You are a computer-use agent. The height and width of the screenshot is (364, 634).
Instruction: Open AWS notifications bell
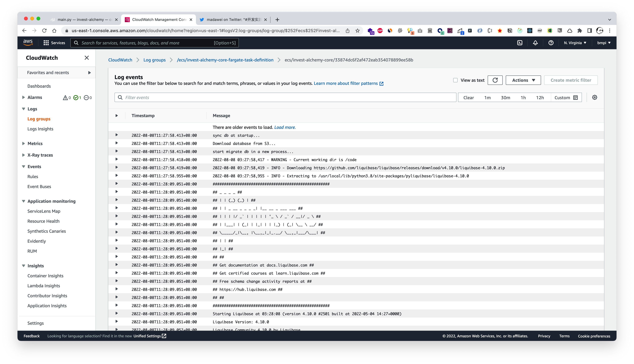535,43
